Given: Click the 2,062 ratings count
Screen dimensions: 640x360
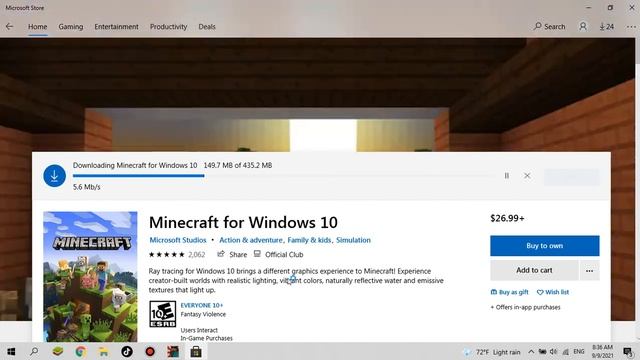Looking at the screenshot, I should pyautogui.click(x=196, y=254).
